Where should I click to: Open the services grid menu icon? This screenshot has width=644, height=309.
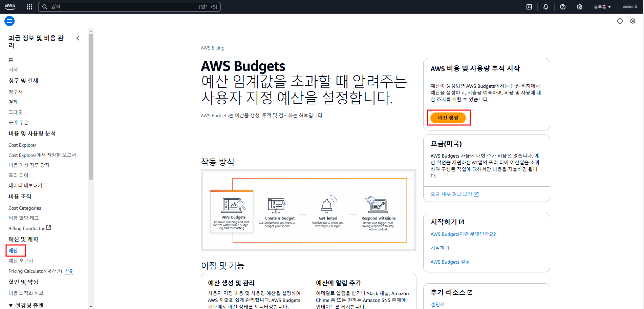coord(29,7)
